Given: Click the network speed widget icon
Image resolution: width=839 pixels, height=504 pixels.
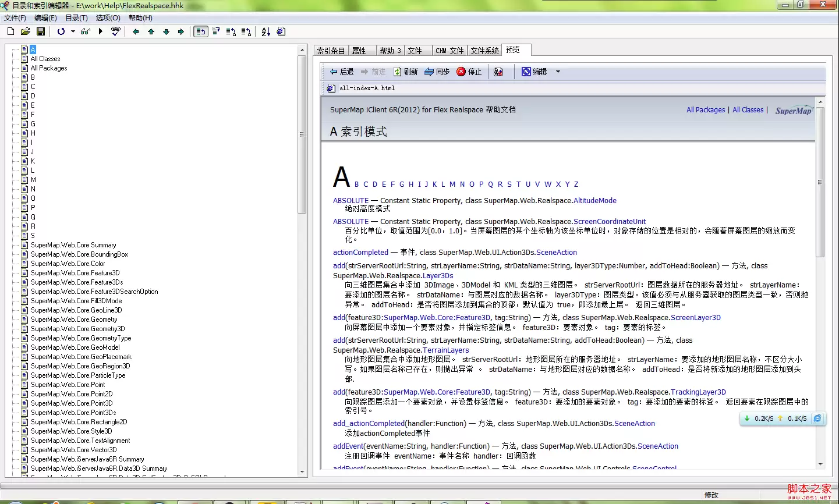Looking at the screenshot, I should [x=817, y=418].
